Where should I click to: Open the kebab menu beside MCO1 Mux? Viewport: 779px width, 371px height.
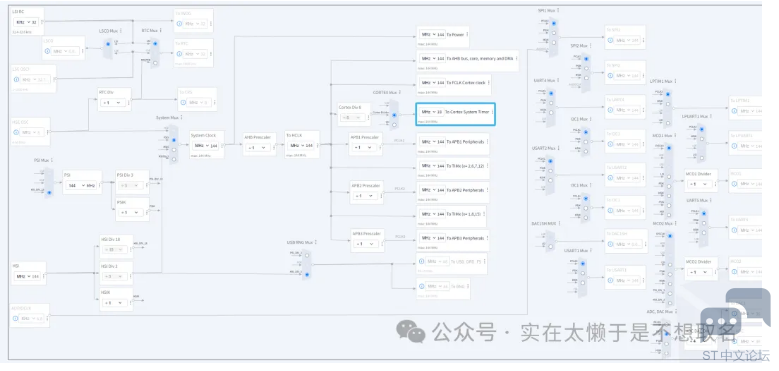pyautogui.click(x=674, y=136)
